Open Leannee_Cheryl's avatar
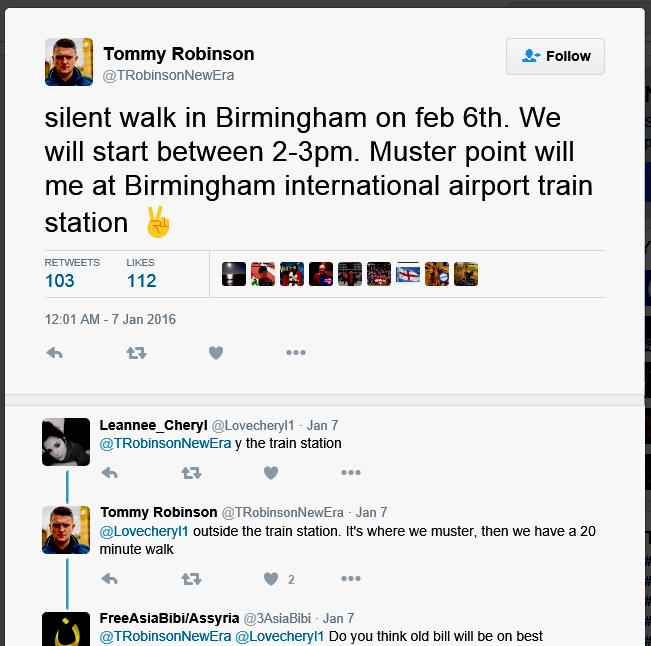Screen dimensions: 651x646 pos(66,442)
